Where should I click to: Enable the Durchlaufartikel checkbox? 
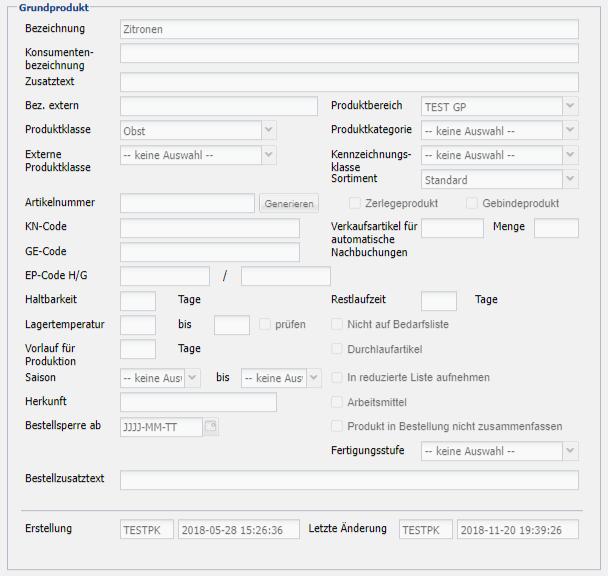(338, 349)
